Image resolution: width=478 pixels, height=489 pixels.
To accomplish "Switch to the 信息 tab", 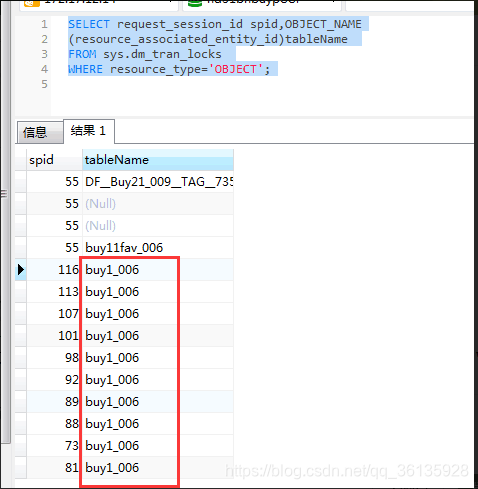I will click(40, 132).
